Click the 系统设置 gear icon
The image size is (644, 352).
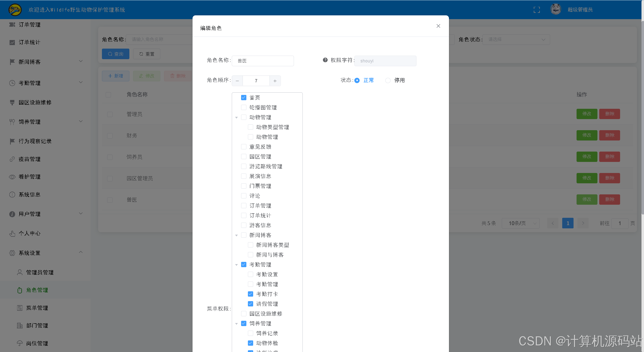[12, 253]
